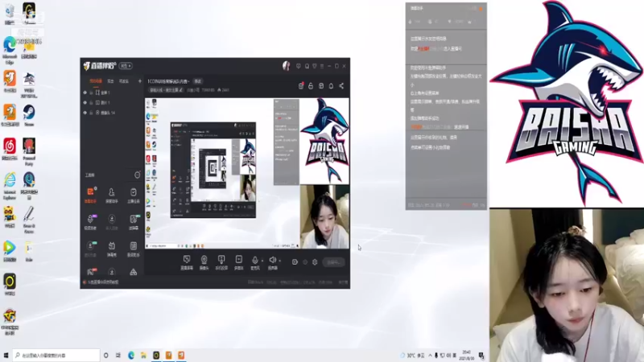Open stream settings hexagon gear icon

coord(315,262)
